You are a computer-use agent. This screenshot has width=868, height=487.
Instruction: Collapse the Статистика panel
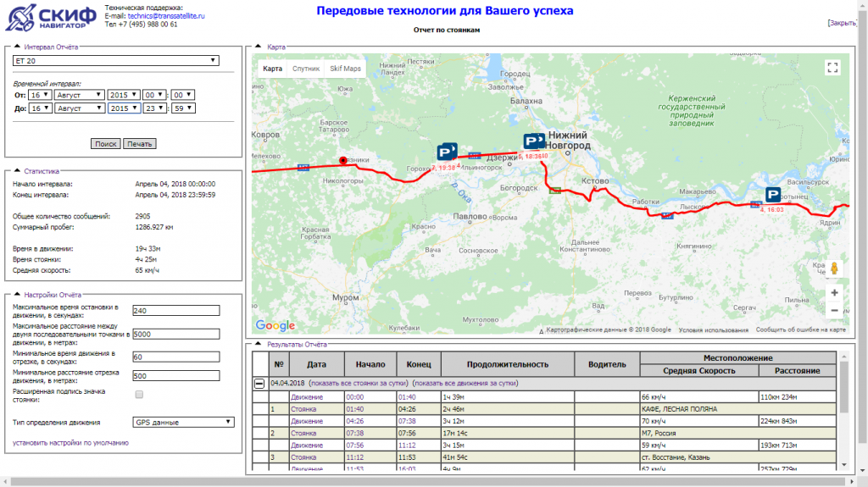tap(17, 170)
